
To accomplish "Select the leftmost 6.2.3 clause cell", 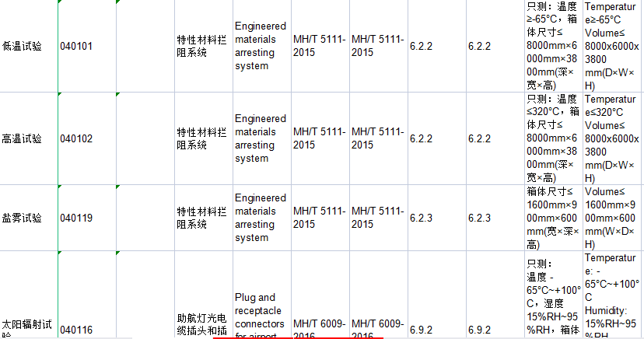I will tap(423, 218).
